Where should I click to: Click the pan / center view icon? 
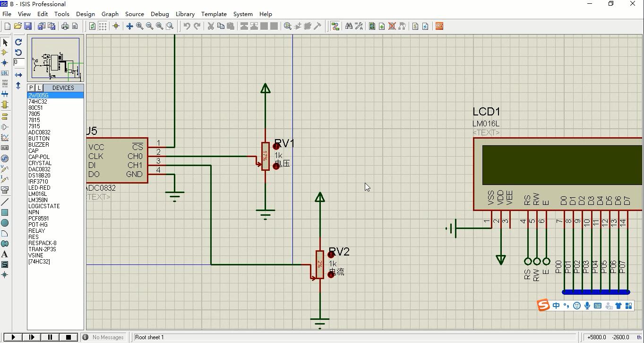(129, 26)
